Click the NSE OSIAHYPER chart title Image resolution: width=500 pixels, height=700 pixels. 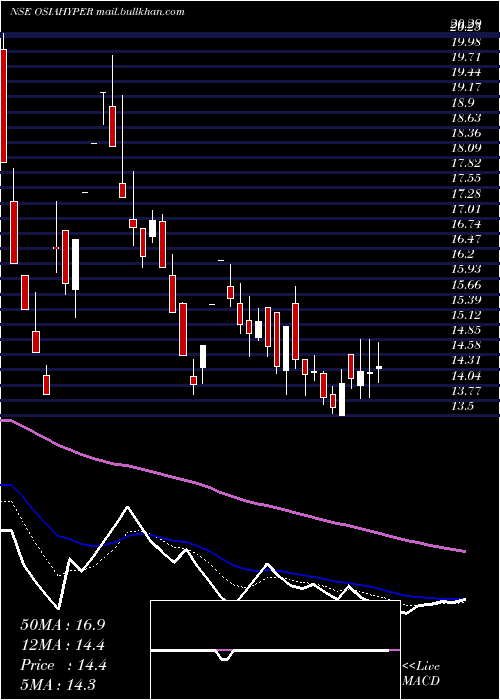coord(97,12)
